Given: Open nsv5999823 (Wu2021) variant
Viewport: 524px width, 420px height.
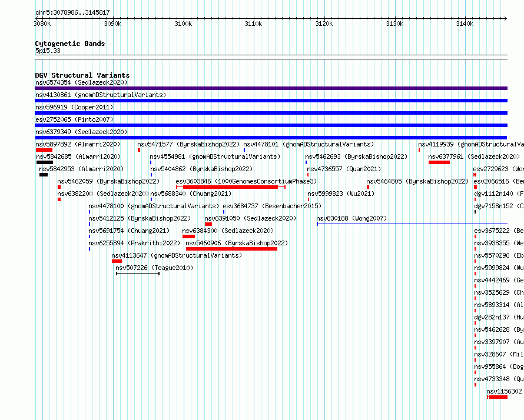Looking at the screenshot, I should tap(341, 194).
